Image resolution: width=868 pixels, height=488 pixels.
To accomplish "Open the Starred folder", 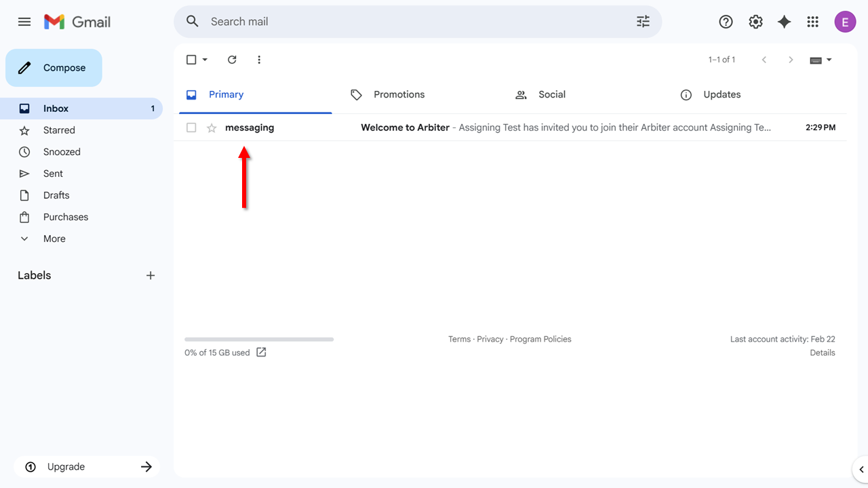I will click(x=81, y=130).
